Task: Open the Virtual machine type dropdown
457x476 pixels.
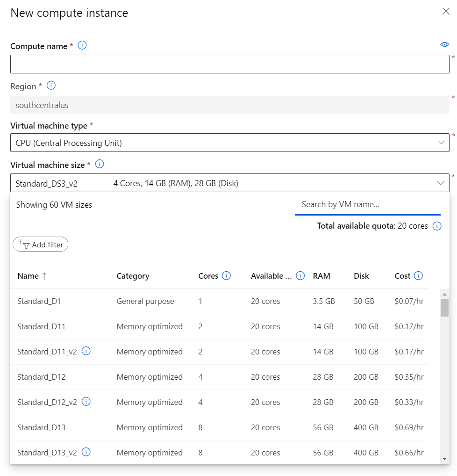Action: tap(230, 143)
